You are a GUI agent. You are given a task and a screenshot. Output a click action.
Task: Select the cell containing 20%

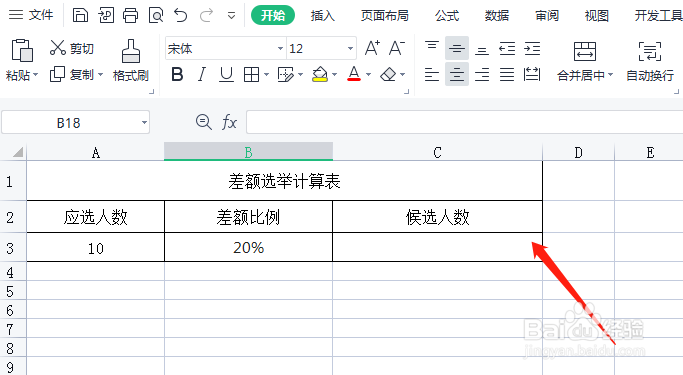click(x=248, y=247)
